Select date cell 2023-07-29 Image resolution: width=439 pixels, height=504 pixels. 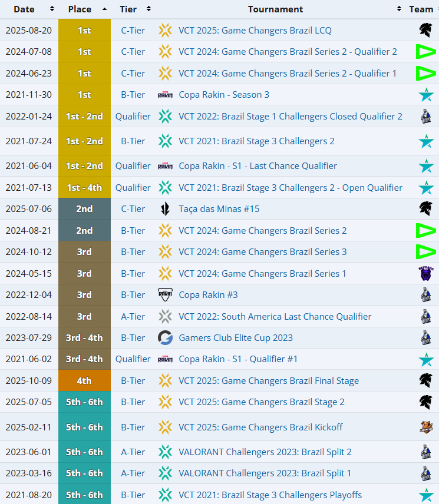tap(29, 338)
